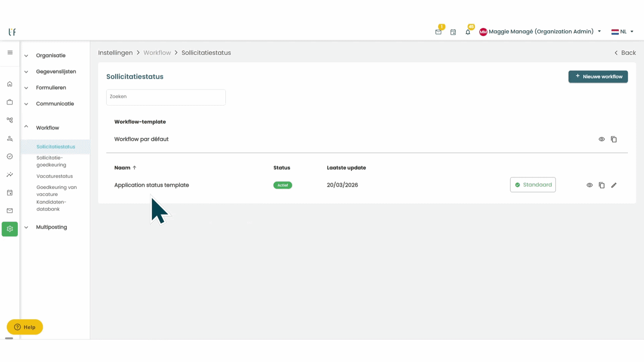644x362 pixels.
Task: Duplicate the Workflow par défaut template
Action: [614, 139]
